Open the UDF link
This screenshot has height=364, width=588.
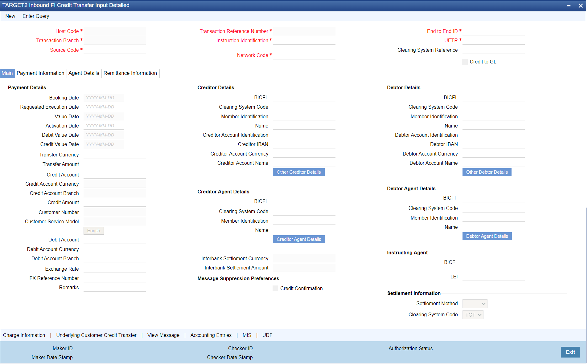[267, 335]
